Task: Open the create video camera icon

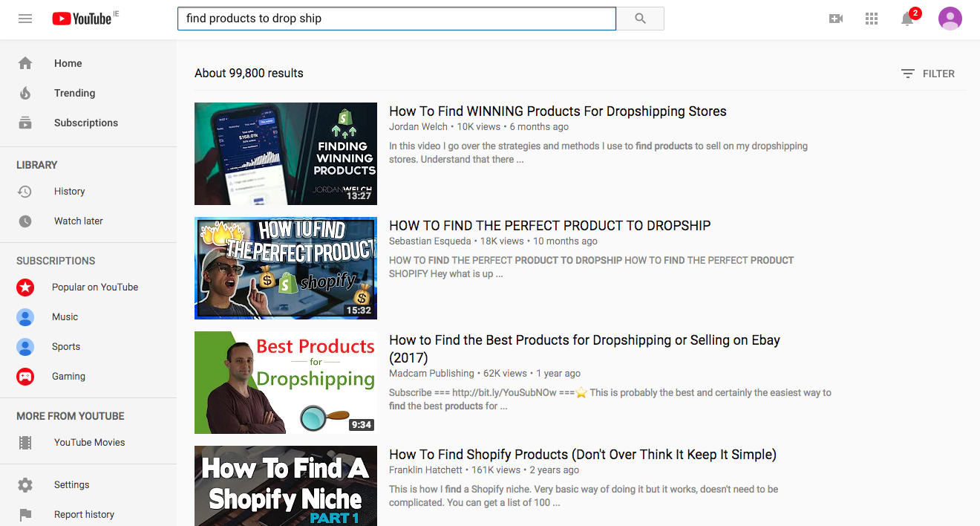Action: point(836,19)
